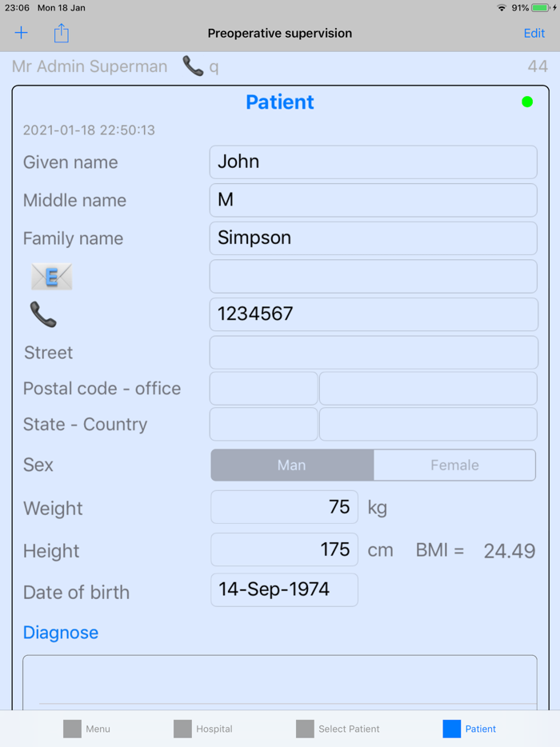The image size is (560, 747).
Task: Open the share icon in the top toolbar
Action: (x=61, y=33)
